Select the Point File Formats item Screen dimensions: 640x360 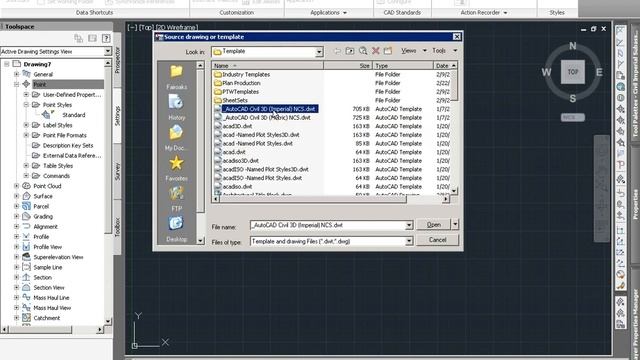pos(64,135)
